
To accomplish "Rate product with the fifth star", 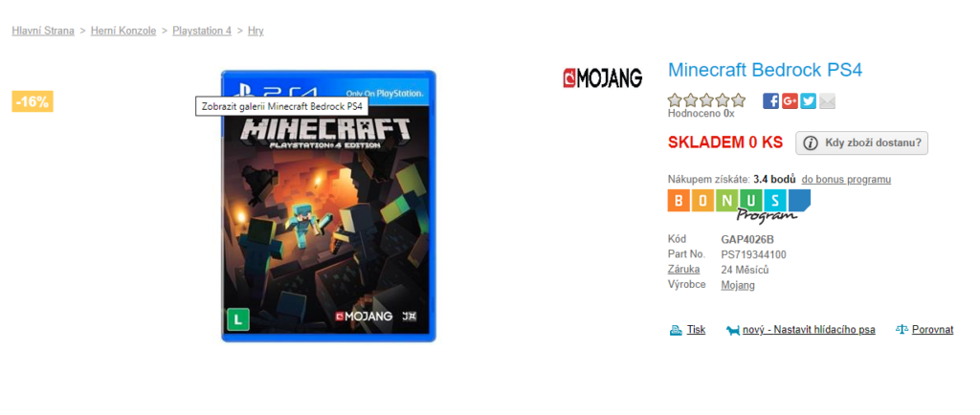I will tap(738, 99).
